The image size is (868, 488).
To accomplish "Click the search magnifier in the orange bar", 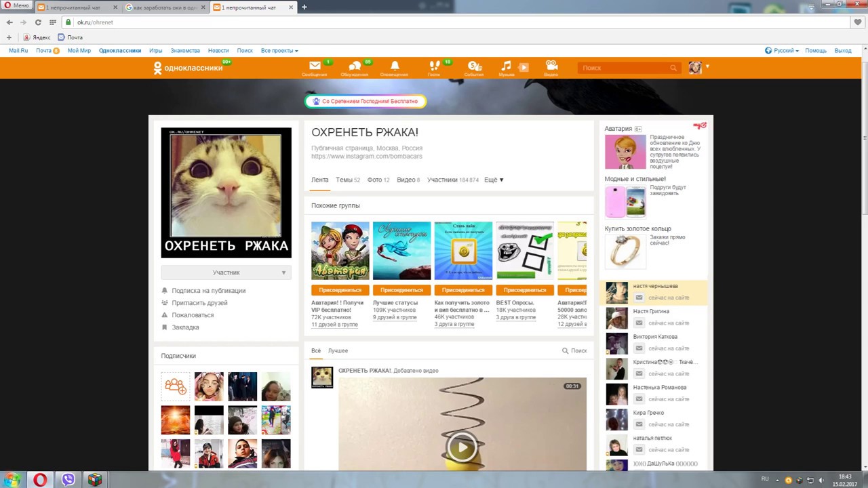I will click(x=673, y=68).
